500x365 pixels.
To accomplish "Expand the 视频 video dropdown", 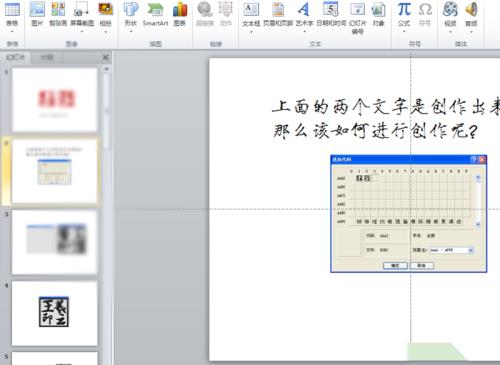I will pos(450,32).
